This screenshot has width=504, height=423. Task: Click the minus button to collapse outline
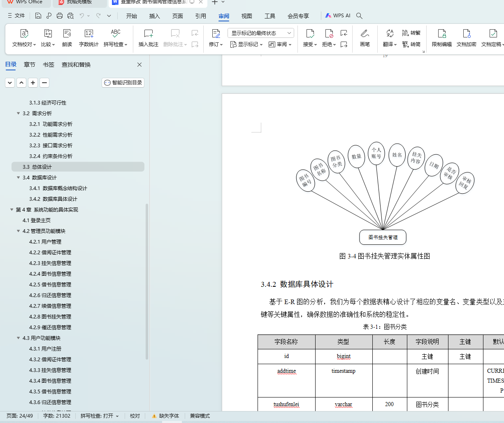(x=44, y=82)
